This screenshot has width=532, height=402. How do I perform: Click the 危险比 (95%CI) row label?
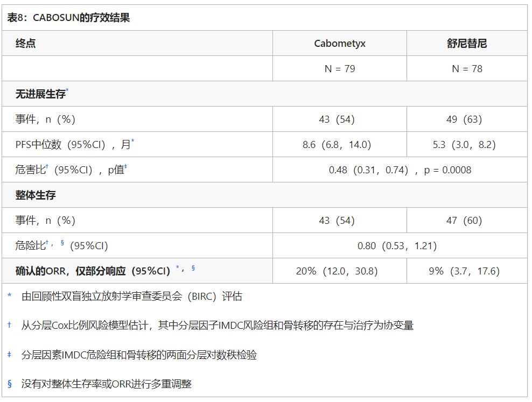[61, 246]
